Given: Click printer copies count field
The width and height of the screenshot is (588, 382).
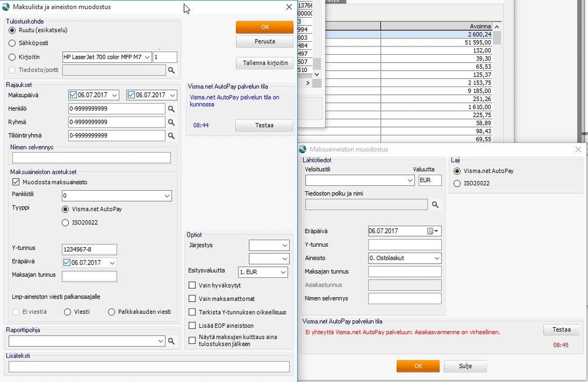Looking at the screenshot, I should [x=165, y=57].
